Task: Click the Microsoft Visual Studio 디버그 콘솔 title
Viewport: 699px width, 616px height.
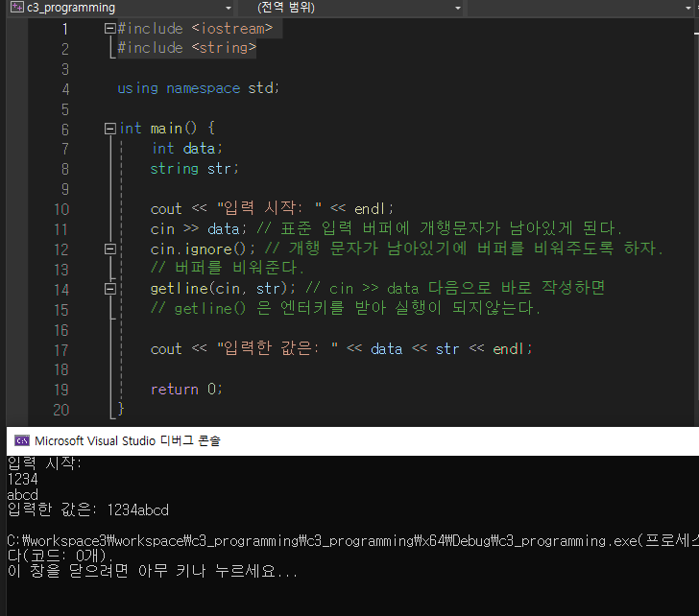Action: tap(128, 440)
